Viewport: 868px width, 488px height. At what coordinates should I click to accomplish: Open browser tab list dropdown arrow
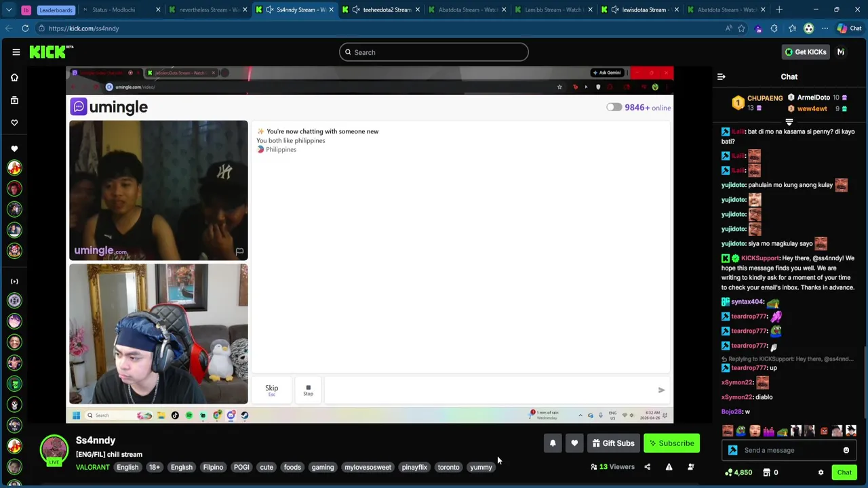pos(9,9)
